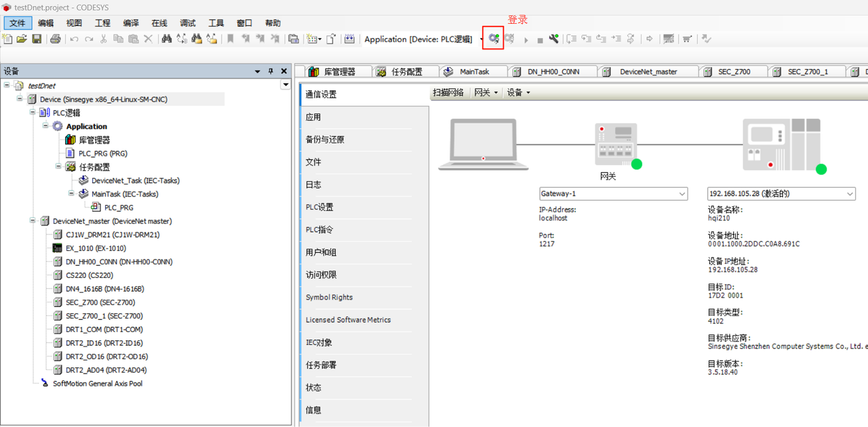Click the Login (登录) toolbar icon

(493, 39)
